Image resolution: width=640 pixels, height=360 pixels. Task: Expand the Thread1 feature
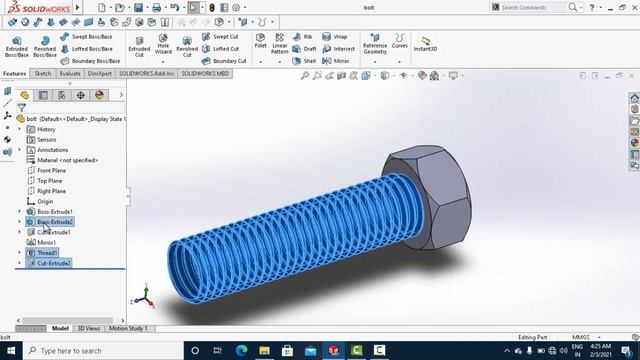(x=19, y=253)
